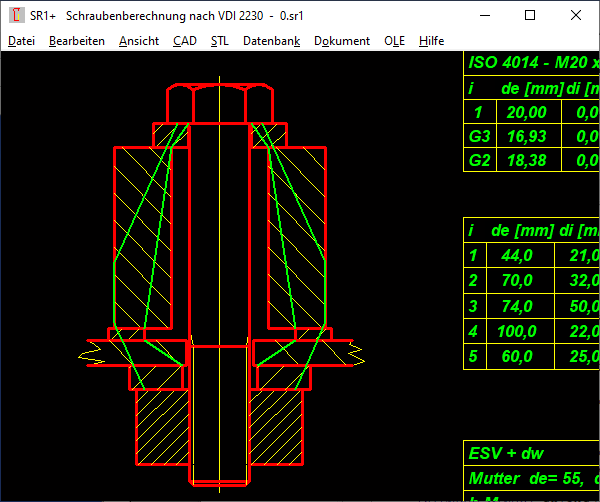Viewport: 600px width, 502px height.
Task: Maximize the SR1+ window
Action: click(x=530, y=16)
